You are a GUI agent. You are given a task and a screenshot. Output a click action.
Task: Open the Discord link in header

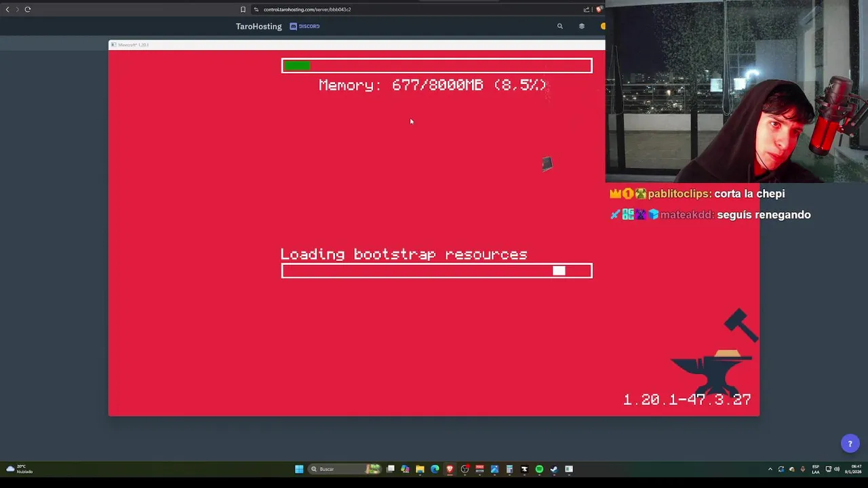(x=304, y=26)
